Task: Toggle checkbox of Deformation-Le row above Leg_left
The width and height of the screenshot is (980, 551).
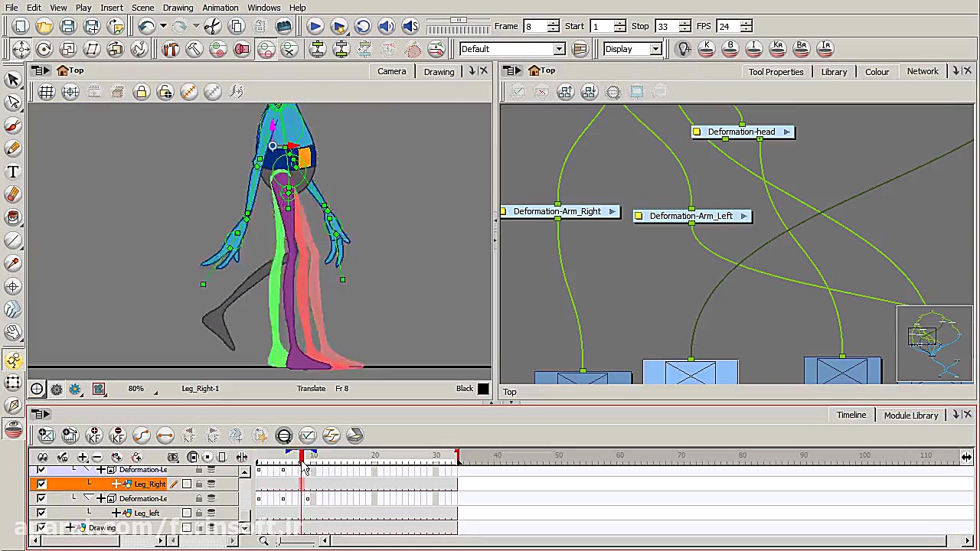Action: pos(41,498)
